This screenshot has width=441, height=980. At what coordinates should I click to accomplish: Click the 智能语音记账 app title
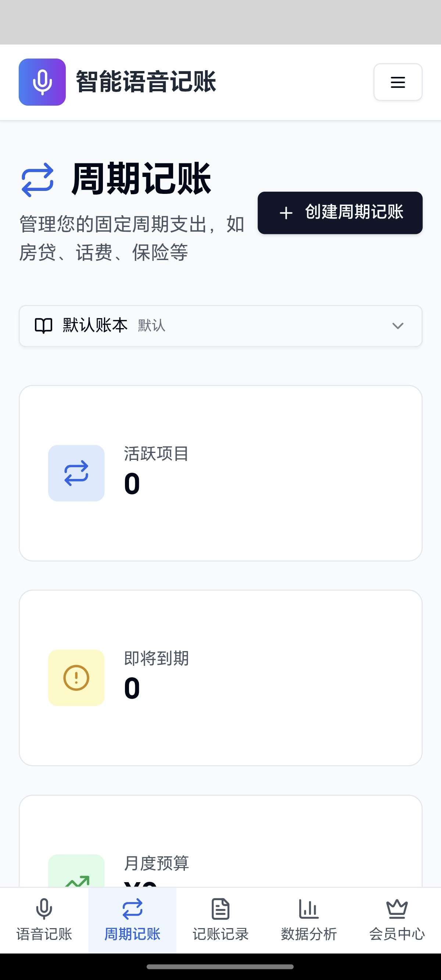(x=146, y=82)
